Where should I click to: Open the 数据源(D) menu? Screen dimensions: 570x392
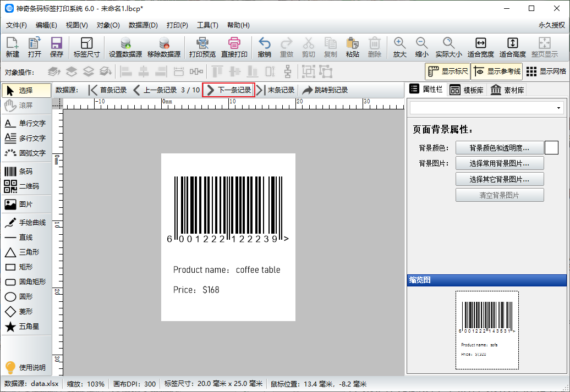[x=143, y=25]
